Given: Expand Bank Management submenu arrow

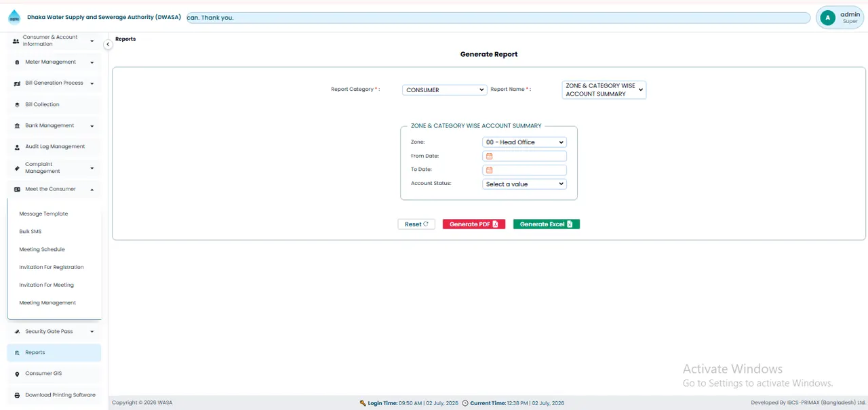Looking at the screenshot, I should 92,126.
